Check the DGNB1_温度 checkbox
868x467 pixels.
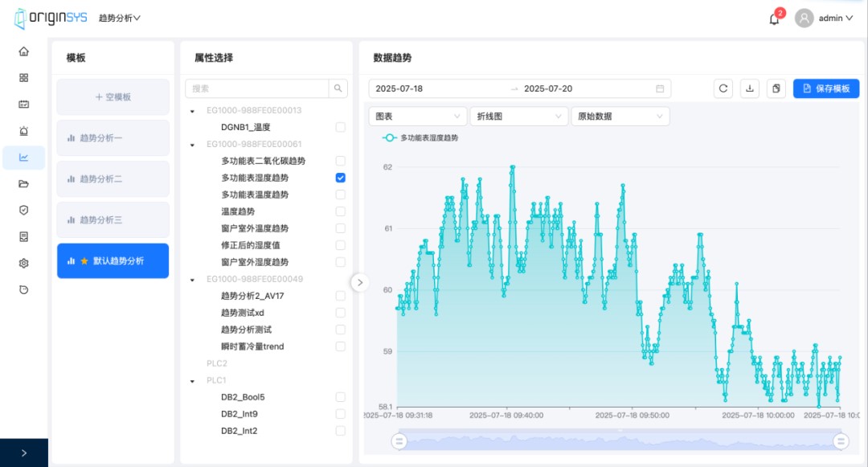click(341, 127)
